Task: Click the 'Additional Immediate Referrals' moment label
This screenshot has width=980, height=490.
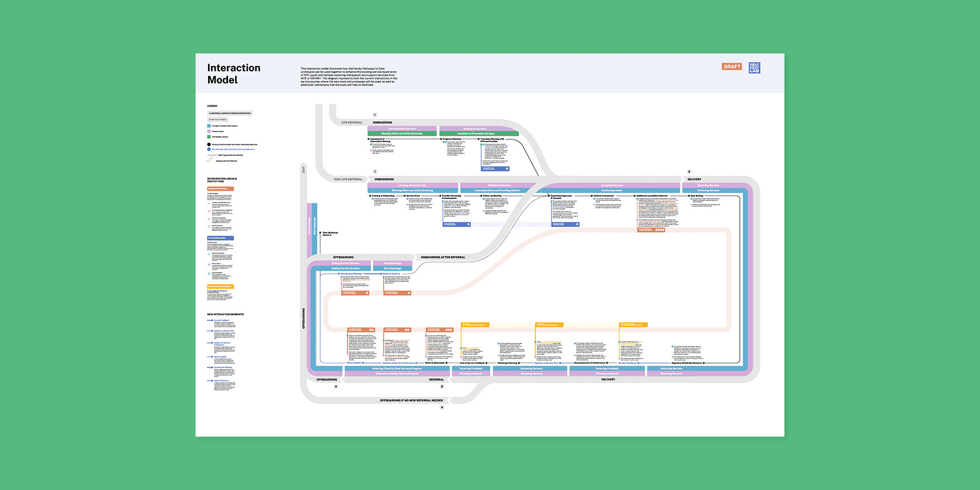Action: [x=652, y=195]
